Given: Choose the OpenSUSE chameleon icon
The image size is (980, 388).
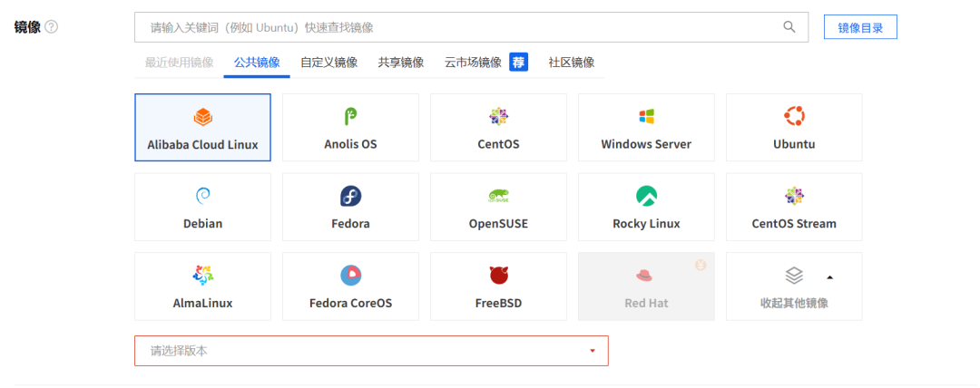Looking at the screenshot, I should (498, 196).
